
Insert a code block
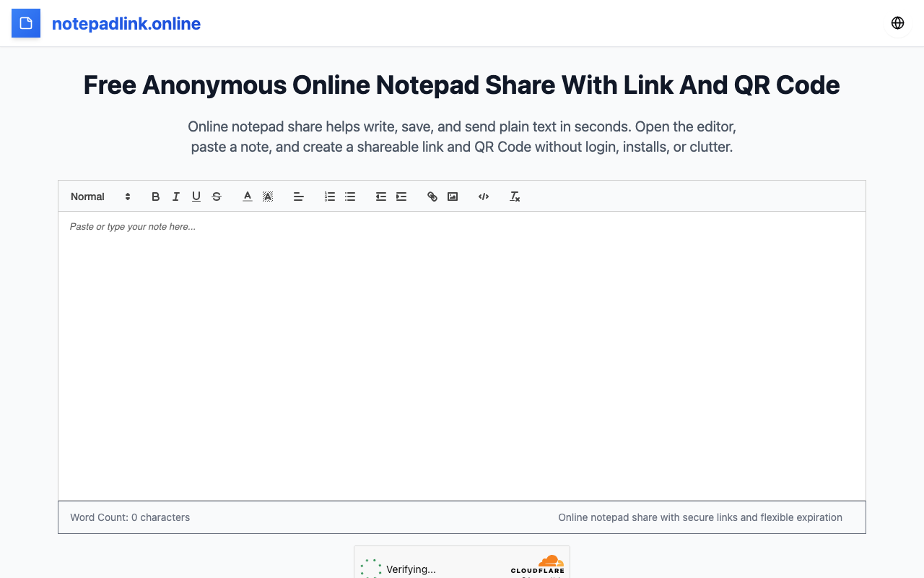[x=484, y=197]
